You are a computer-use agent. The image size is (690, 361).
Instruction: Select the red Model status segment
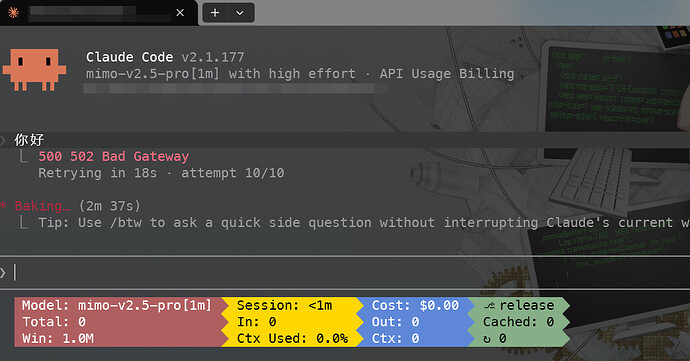click(x=118, y=322)
